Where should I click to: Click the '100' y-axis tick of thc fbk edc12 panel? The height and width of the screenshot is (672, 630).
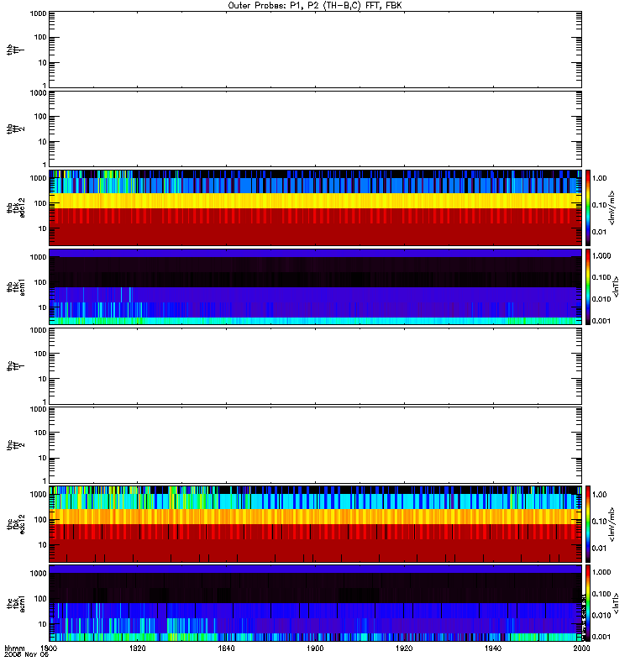pyautogui.click(x=40, y=519)
